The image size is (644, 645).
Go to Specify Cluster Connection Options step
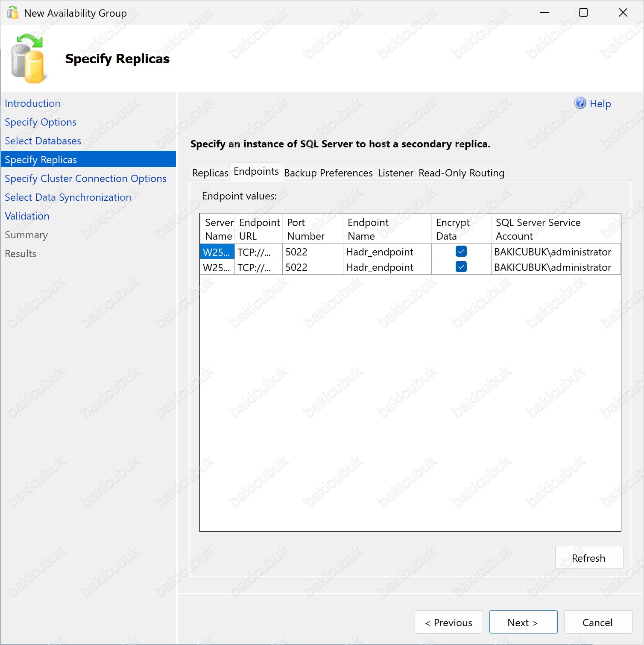coord(85,179)
